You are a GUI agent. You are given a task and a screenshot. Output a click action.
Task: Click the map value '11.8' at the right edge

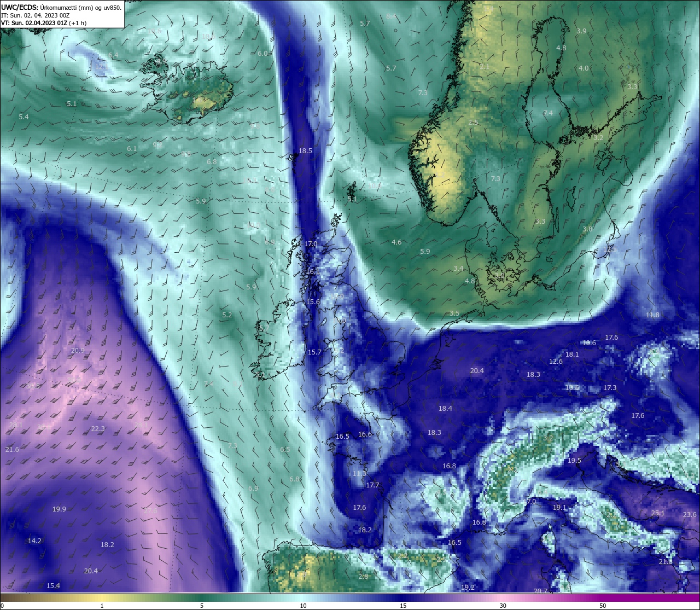coord(652,315)
